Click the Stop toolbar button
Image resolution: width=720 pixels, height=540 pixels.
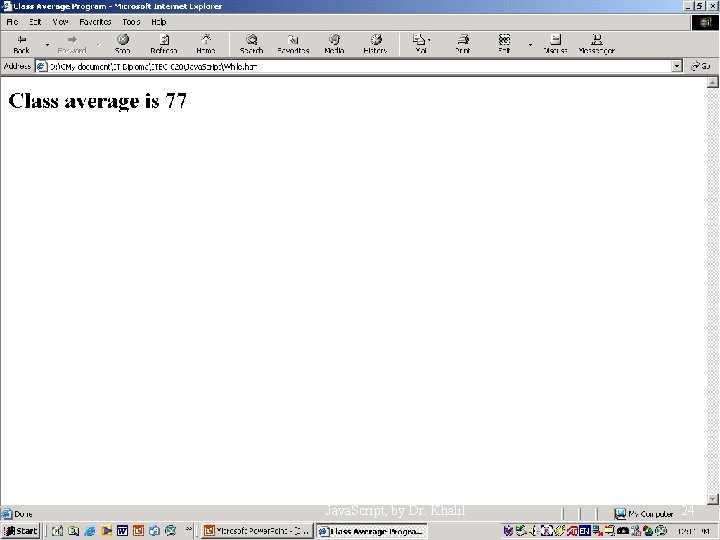tap(123, 45)
